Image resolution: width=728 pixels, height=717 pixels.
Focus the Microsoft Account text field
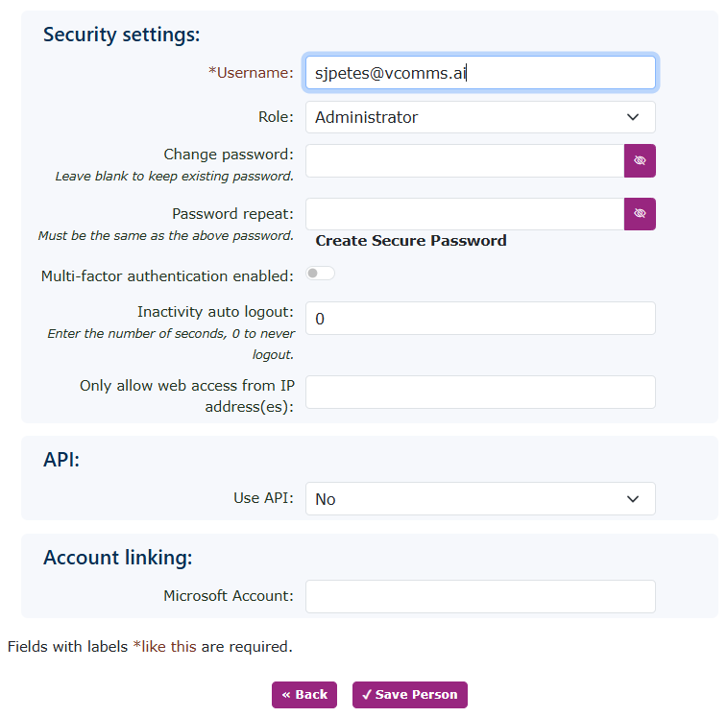point(480,596)
